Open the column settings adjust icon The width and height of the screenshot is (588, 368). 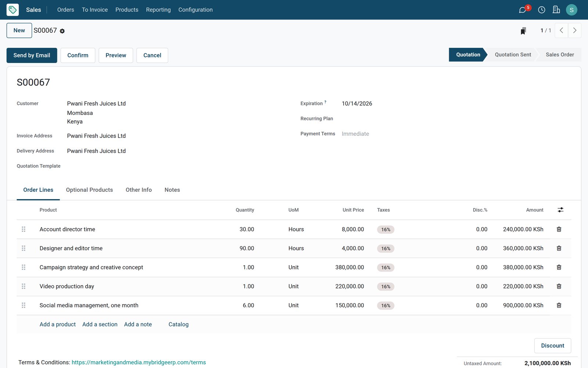click(x=560, y=210)
